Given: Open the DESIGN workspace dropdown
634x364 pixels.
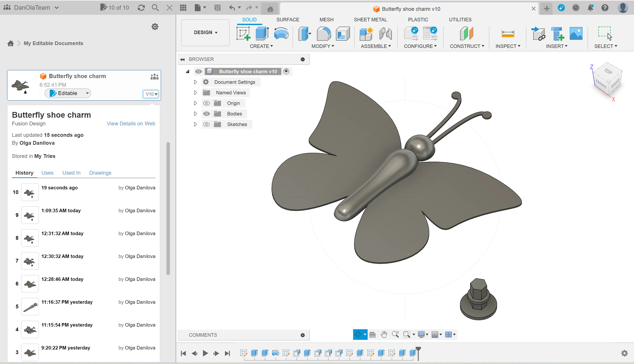Looking at the screenshot, I should point(205,33).
